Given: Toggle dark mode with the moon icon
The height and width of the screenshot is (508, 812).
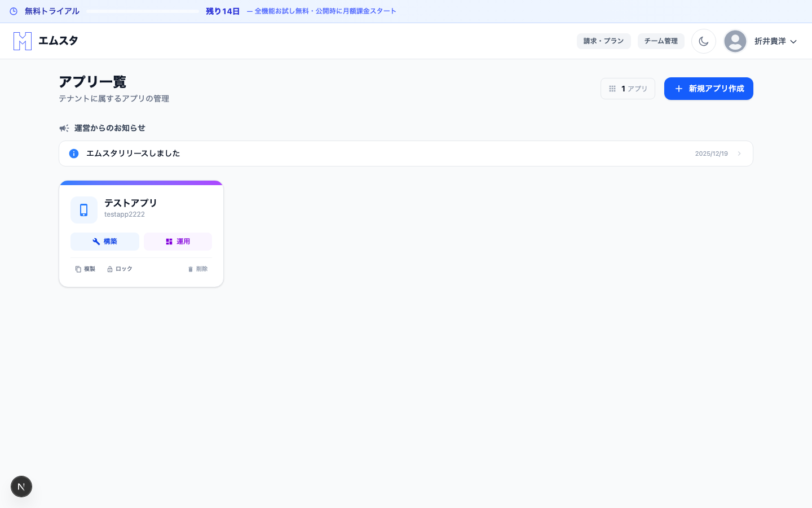Looking at the screenshot, I should point(704,41).
